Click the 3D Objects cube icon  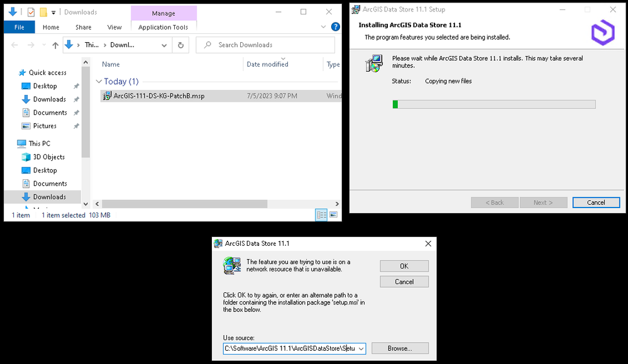[26, 157]
